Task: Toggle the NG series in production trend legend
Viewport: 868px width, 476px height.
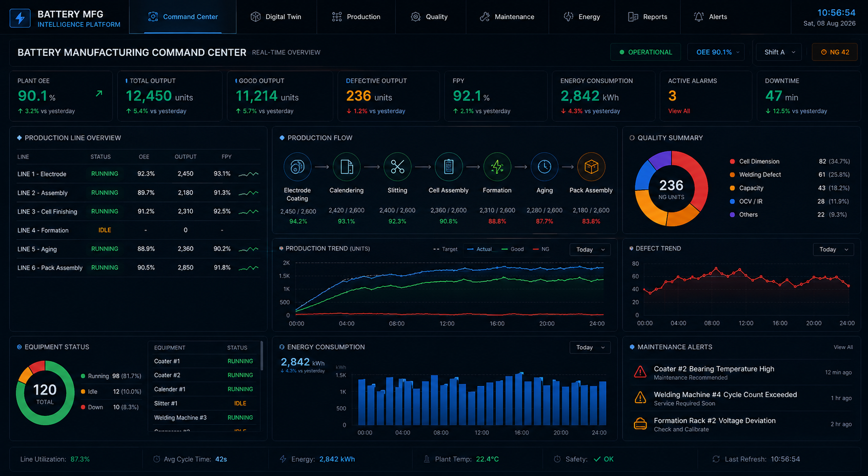Action: point(541,250)
